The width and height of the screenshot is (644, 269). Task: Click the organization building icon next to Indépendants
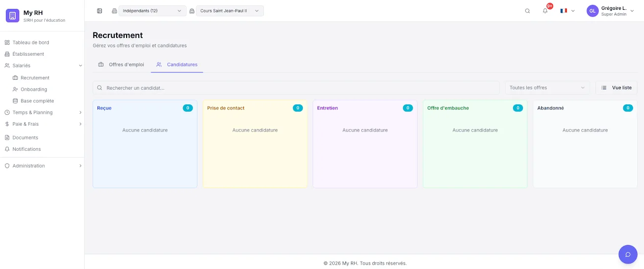point(114,11)
